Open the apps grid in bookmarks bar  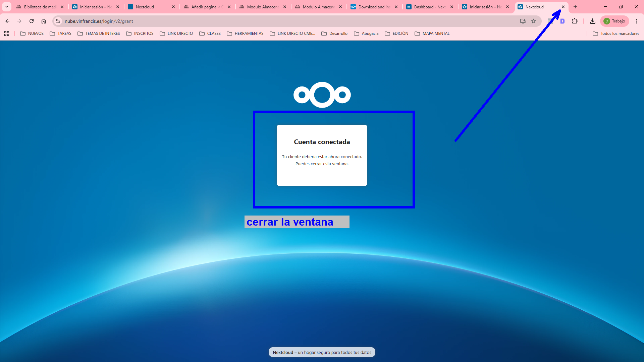(7, 34)
